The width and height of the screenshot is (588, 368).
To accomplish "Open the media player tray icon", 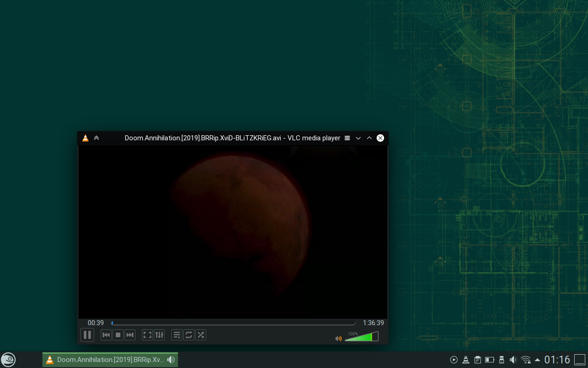I will pos(454,360).
